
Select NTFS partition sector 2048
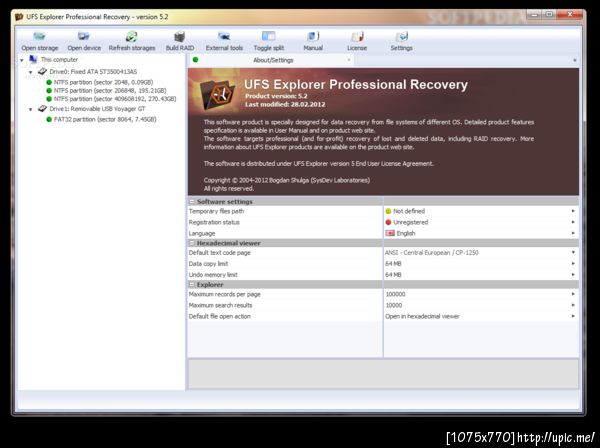(x=103, y=82)
